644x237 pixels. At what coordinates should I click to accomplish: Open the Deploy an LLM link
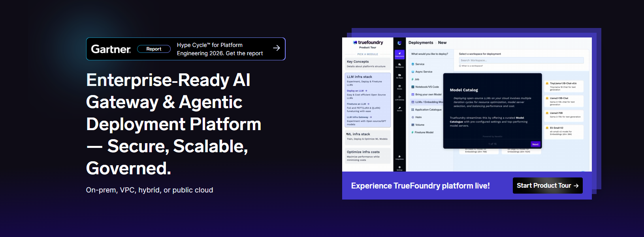[x=357, y=91]
